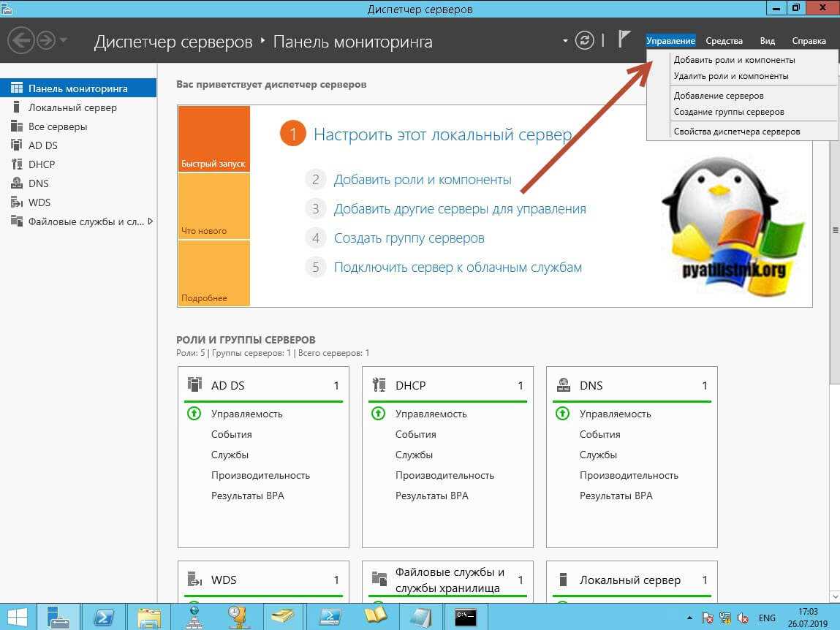Click the back navigation arrow

22,41
